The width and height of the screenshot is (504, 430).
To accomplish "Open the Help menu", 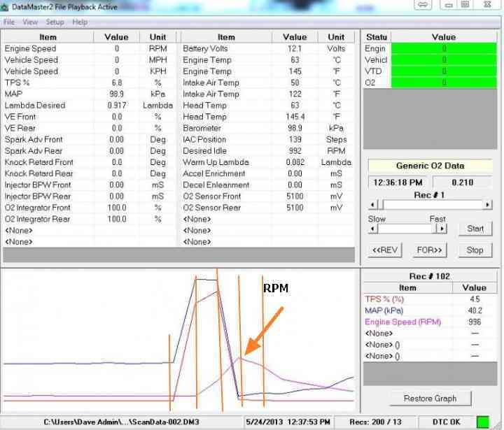I will click(80, 22).
